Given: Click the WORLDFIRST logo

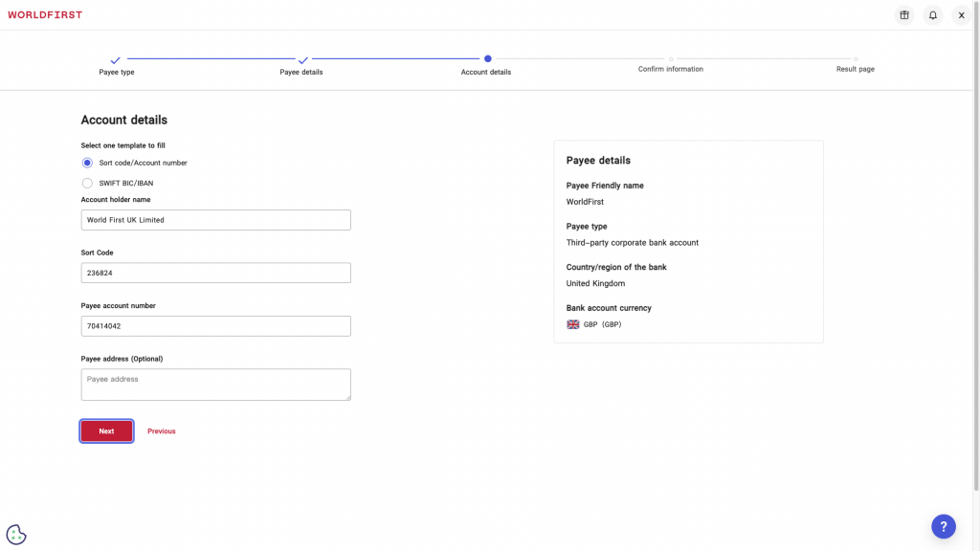Looking at the screenshot, I should 44,14.
